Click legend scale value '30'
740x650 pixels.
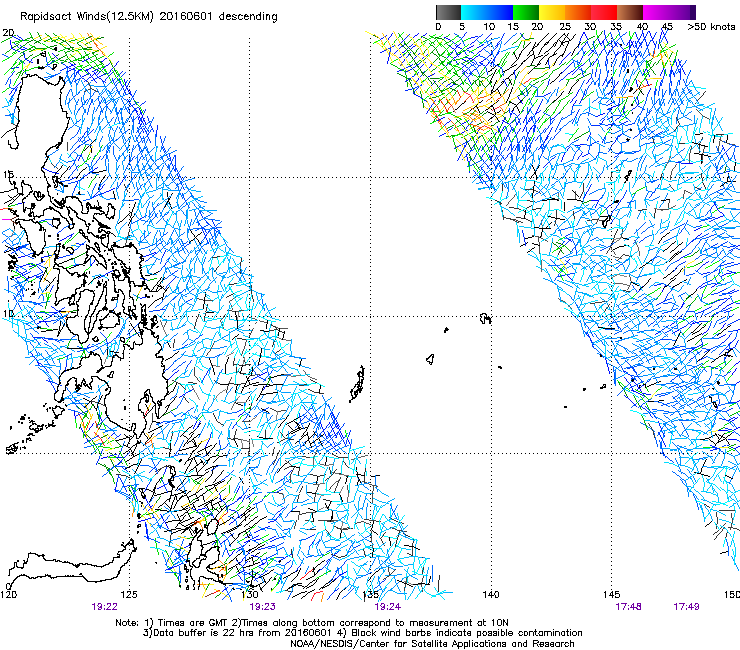[x=590, y=26]
